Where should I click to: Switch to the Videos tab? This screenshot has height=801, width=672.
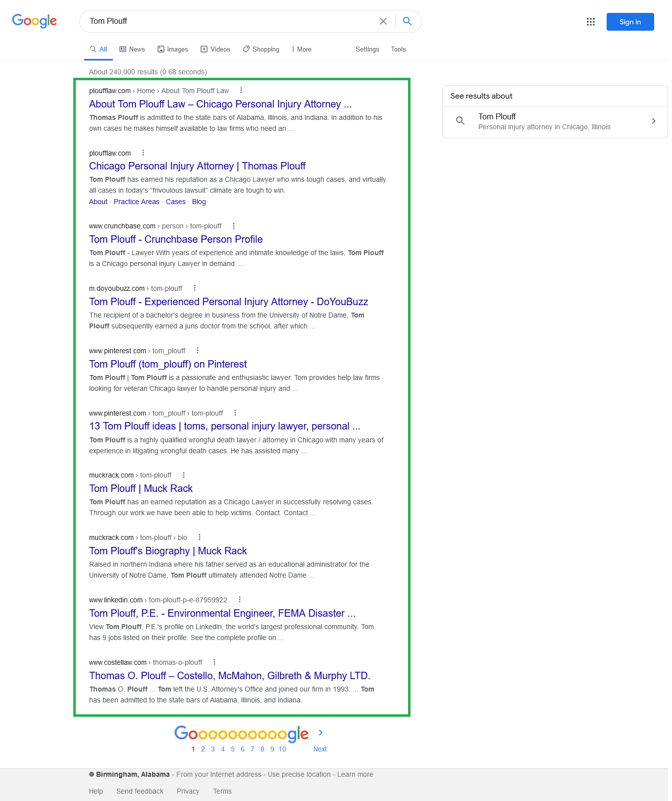215,50
